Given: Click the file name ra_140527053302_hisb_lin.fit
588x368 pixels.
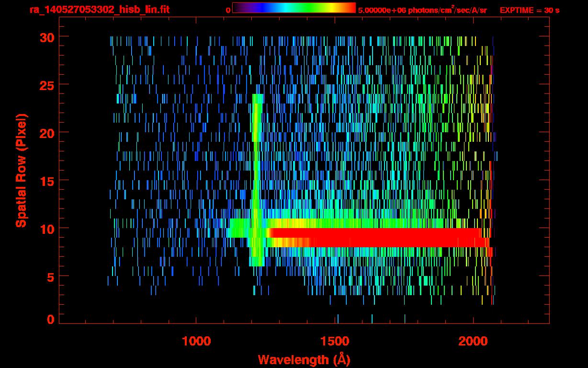Looking at the screenshot, I should click(99, 10).
